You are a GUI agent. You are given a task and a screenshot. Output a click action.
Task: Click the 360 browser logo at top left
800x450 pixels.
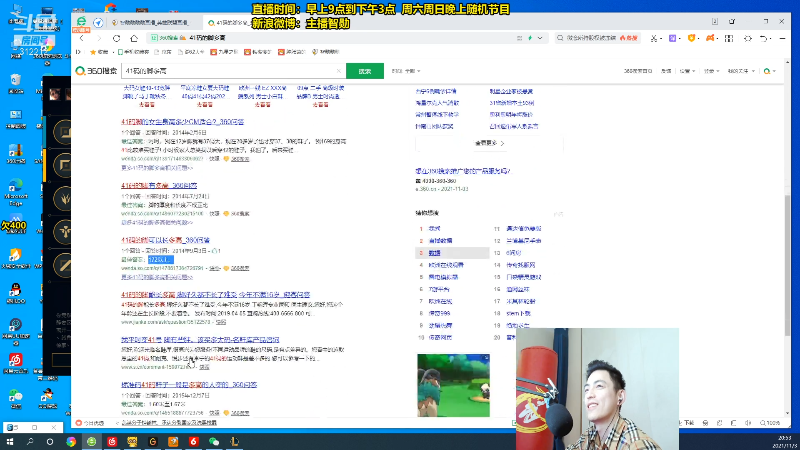81,21
